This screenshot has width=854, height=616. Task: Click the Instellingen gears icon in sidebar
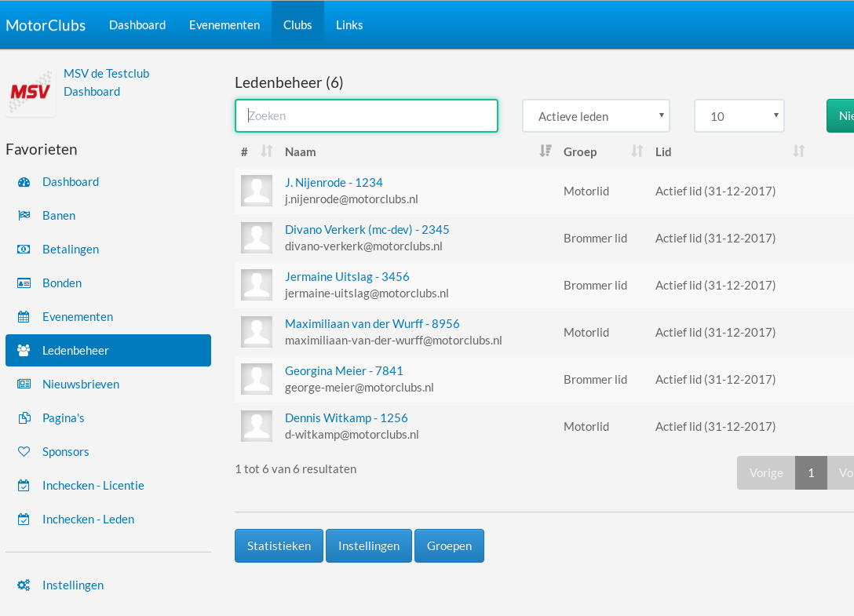click(x=24, y=585)
